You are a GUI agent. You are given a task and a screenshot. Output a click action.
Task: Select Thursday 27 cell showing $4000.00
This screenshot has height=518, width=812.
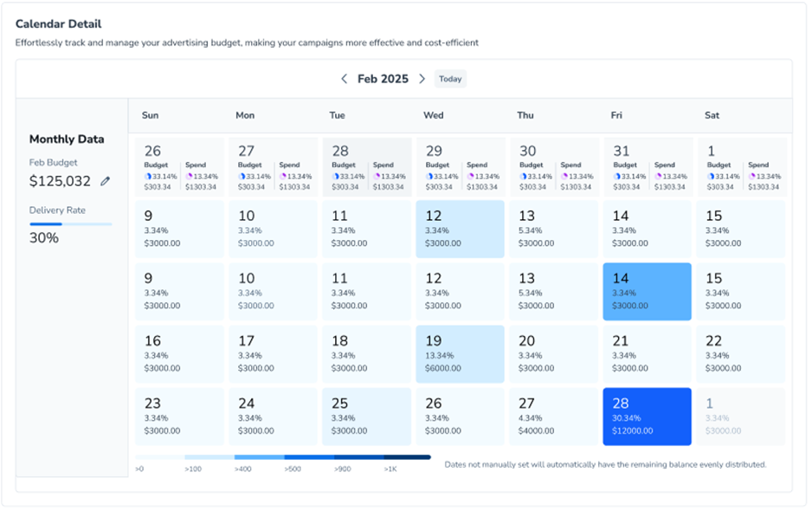pyautogui.click(x=553, y=417)
